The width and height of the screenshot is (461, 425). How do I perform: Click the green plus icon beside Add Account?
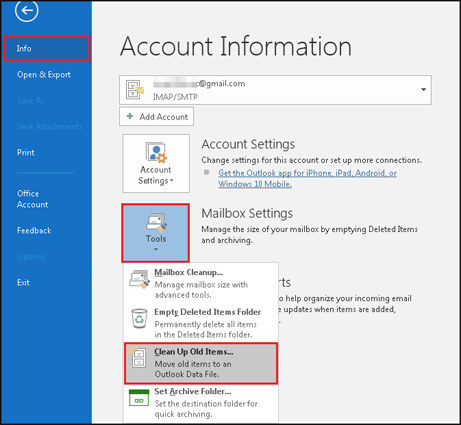[130, 116]
